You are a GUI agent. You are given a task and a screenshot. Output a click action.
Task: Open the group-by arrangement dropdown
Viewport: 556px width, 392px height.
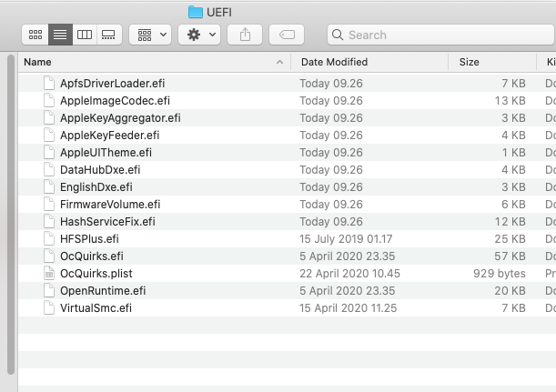150,35
